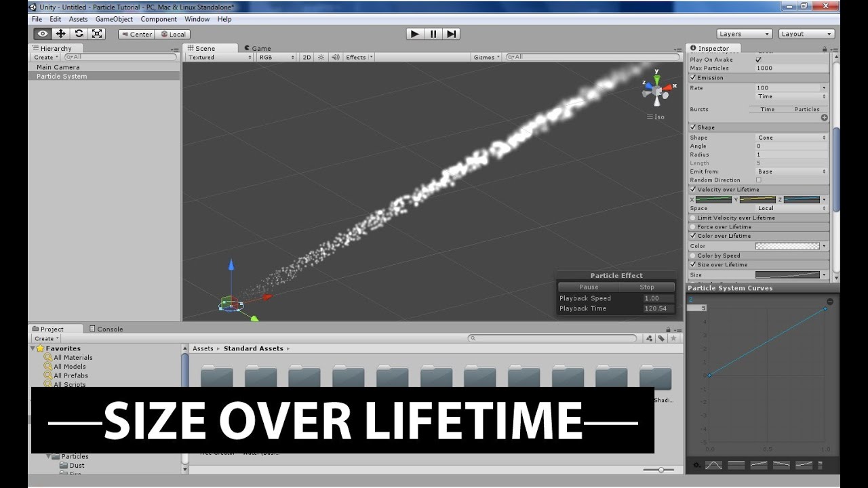This screenshot has height=488, width=868.
Task: Click the Color over Lifetime gradient swatch
Action: [787, 246]
